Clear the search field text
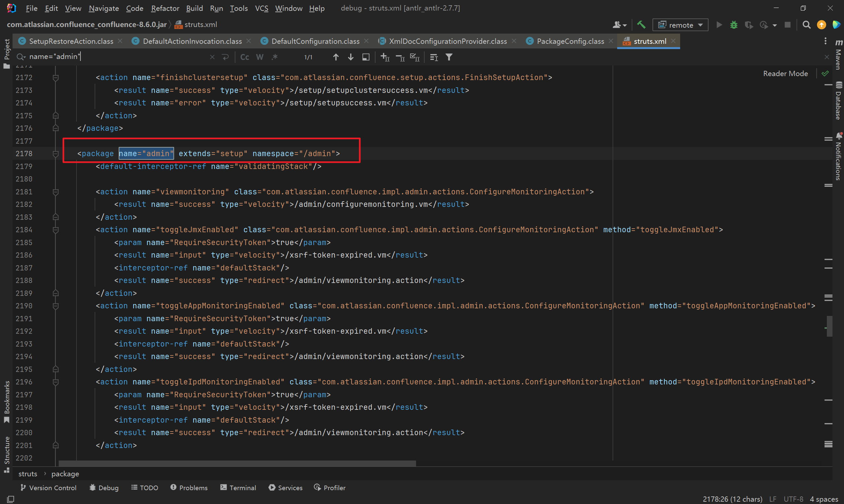The height and width of the screenshot is (504, 844). pos(212,57)
